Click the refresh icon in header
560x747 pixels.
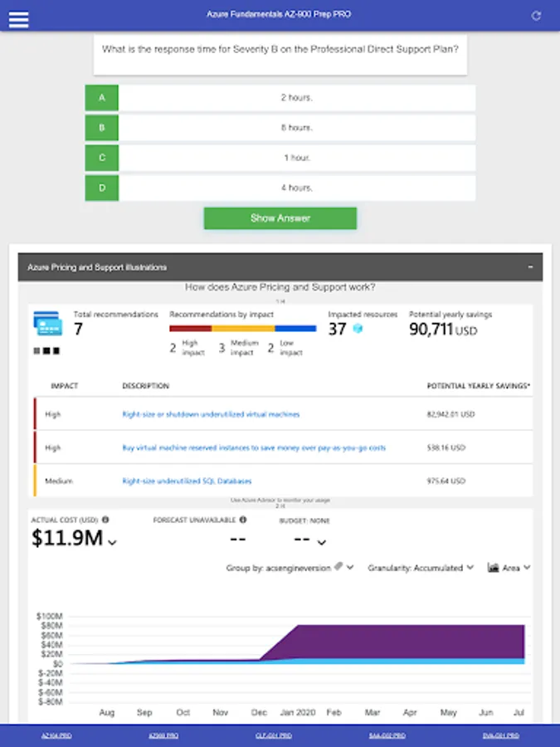coord(536,16)
